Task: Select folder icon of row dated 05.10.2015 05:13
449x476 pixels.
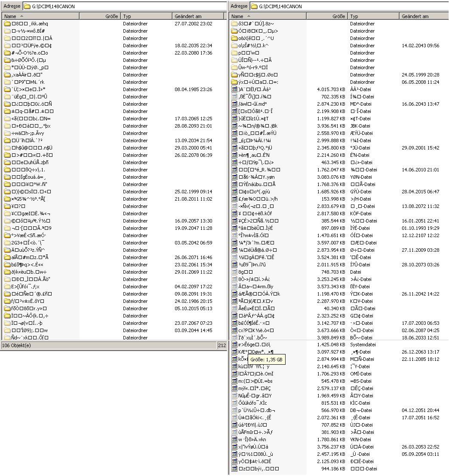Action: 7,308
